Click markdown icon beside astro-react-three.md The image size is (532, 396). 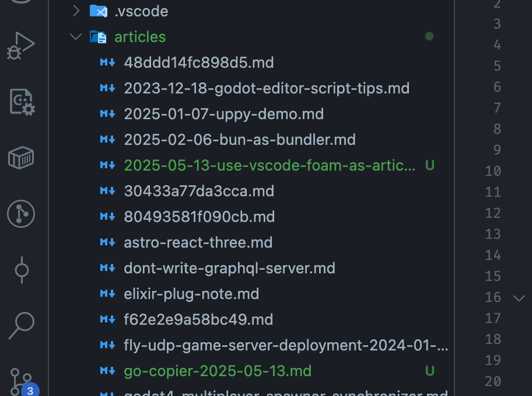(107, 242)
